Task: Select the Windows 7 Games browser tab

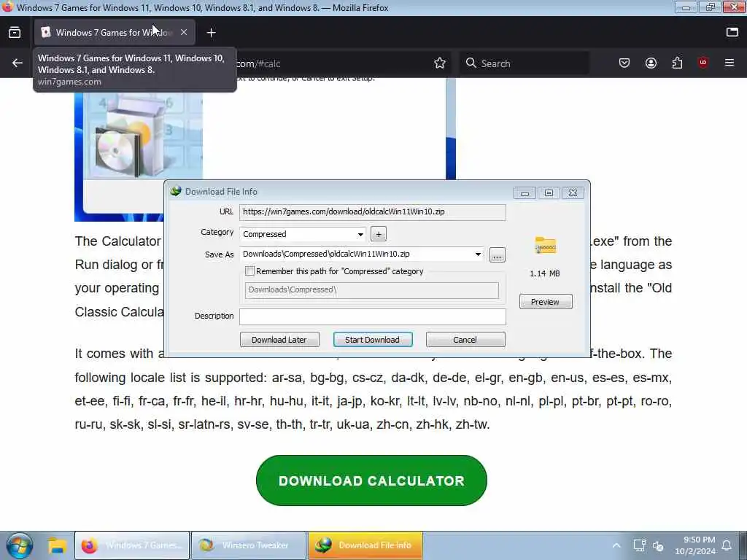Action: pos(115,32)
